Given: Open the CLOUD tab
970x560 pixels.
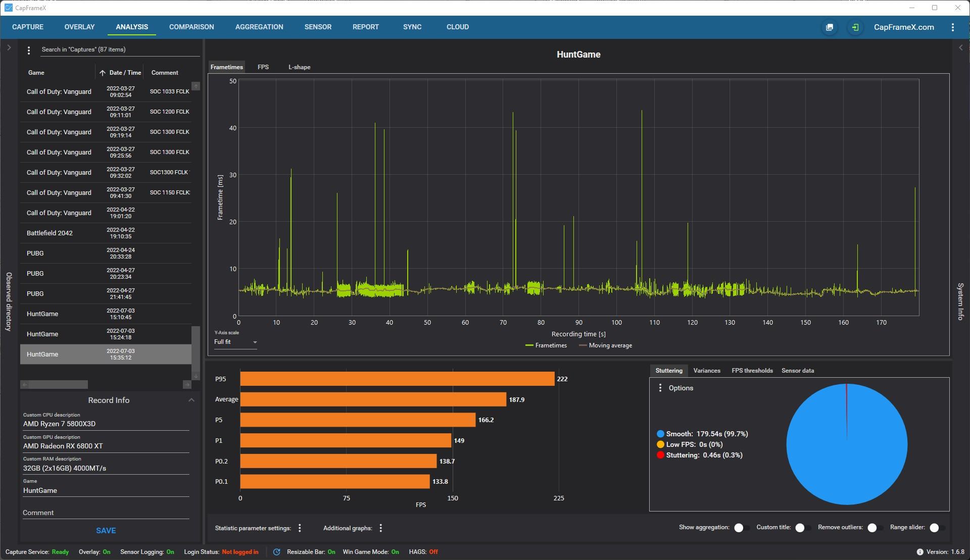Looking at the screenshot, I should [x=458, y=27].
